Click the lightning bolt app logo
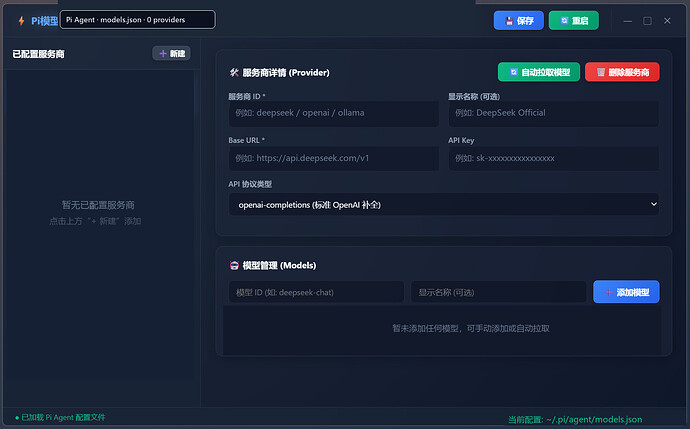 21,21
